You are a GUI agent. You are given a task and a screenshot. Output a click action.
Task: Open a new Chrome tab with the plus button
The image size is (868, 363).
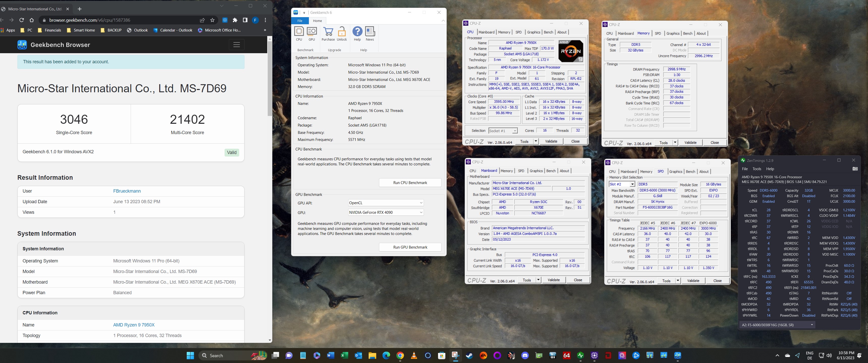point(79,9)
